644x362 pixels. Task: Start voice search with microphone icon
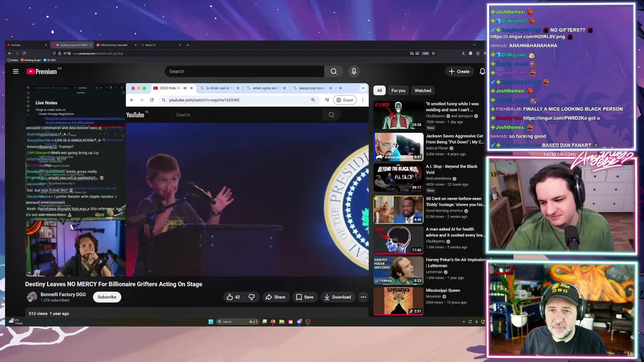[354, 71]
